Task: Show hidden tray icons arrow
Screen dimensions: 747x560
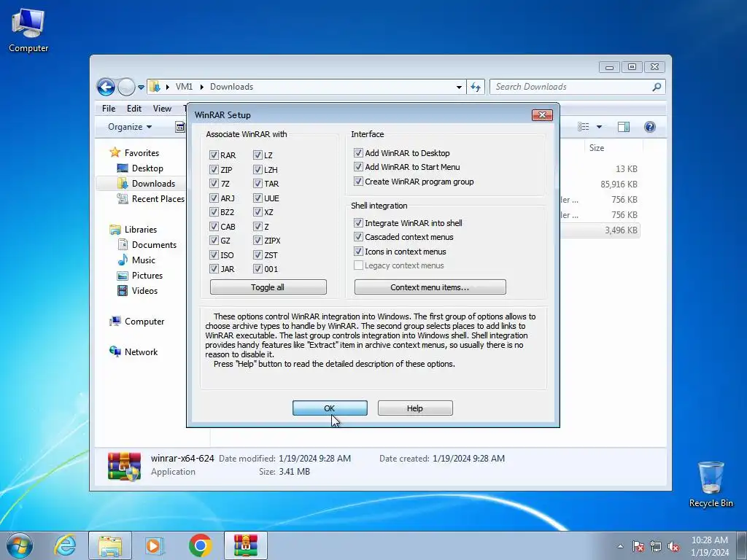Action: click(x=620, y=547)
